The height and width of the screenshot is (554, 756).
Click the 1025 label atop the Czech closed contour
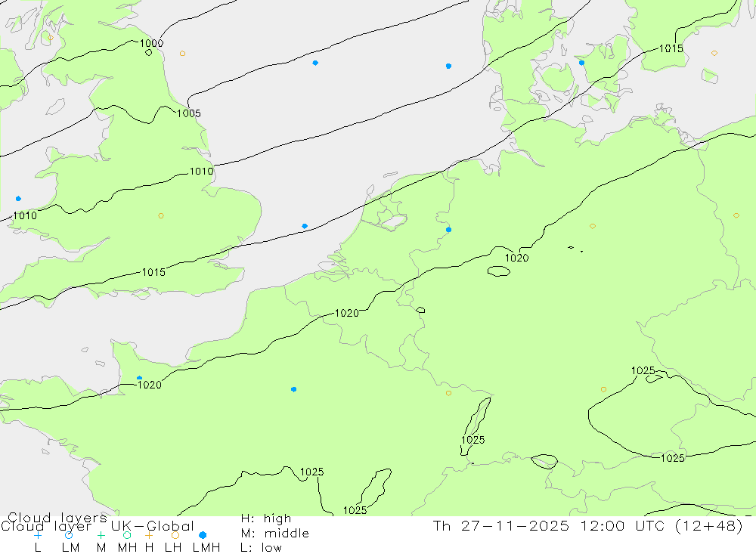tap(643, 370)
